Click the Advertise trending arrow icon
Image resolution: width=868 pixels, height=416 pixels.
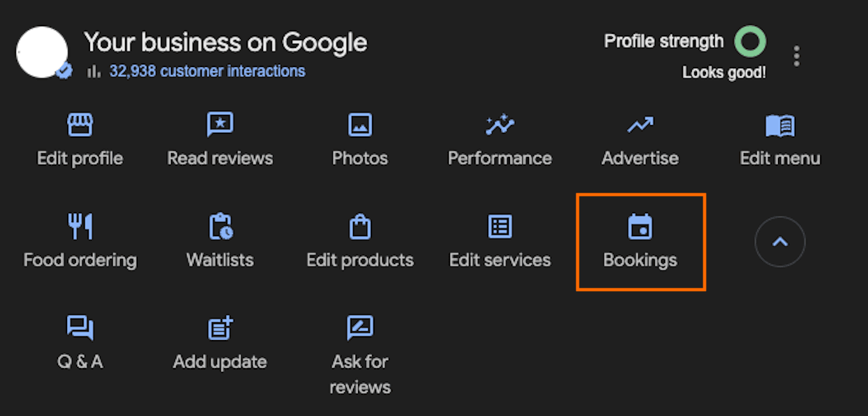tap(640, 124)
